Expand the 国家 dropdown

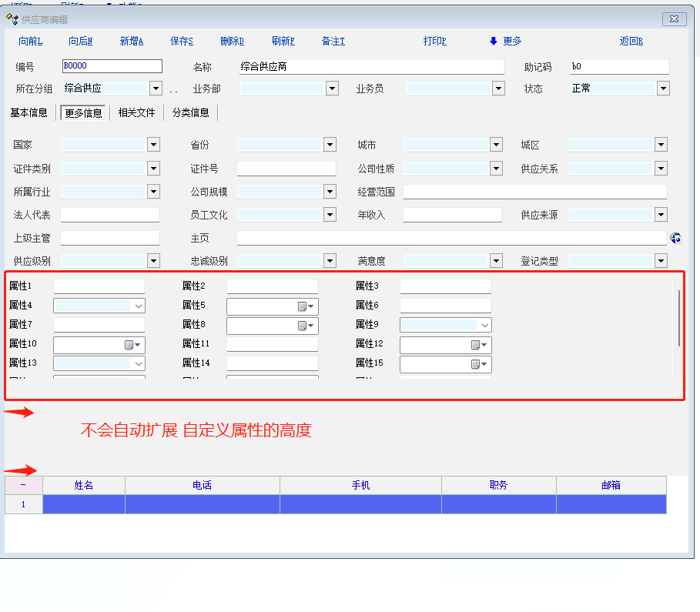click(x=153, y=145)
